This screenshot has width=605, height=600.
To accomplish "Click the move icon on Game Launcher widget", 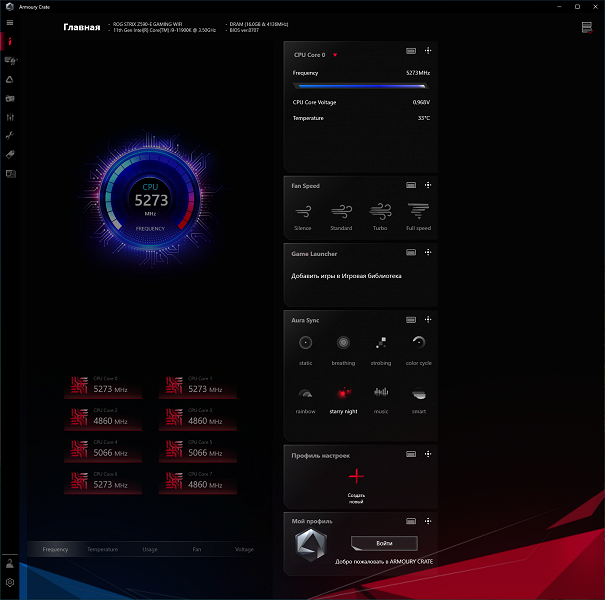I will click(428, 252).
